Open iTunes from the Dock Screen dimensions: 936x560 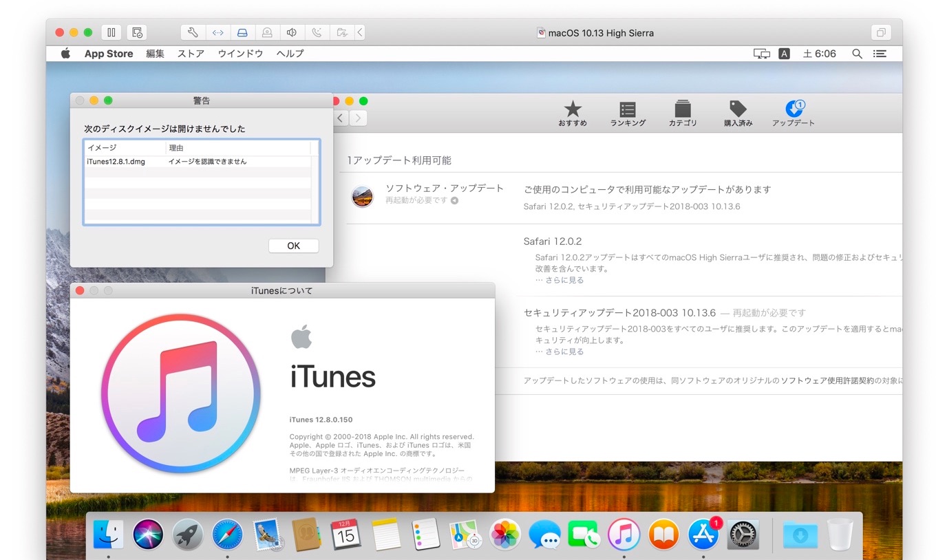tap(624, 535)
